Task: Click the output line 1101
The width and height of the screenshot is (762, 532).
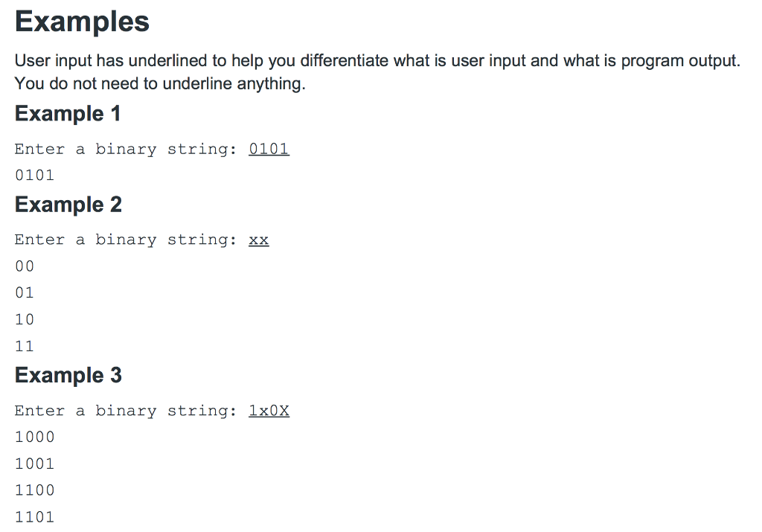Action: point(34,517)
